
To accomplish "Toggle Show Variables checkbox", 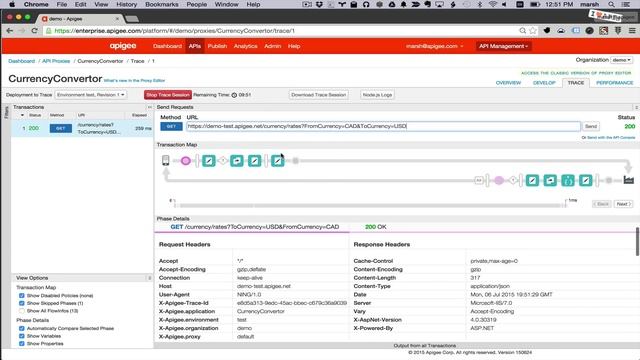I will pos(22,336).
